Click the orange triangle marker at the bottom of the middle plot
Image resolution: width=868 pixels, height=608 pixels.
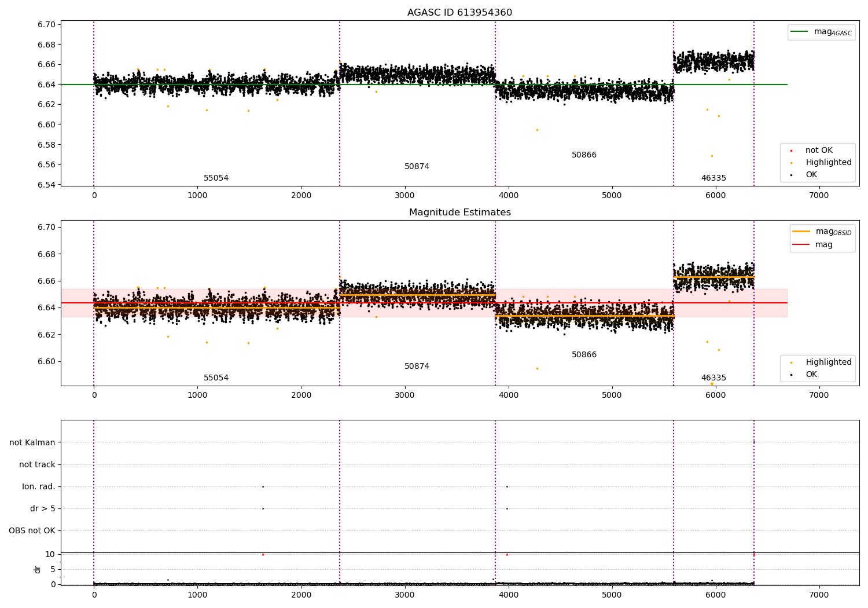coord(712,384)
